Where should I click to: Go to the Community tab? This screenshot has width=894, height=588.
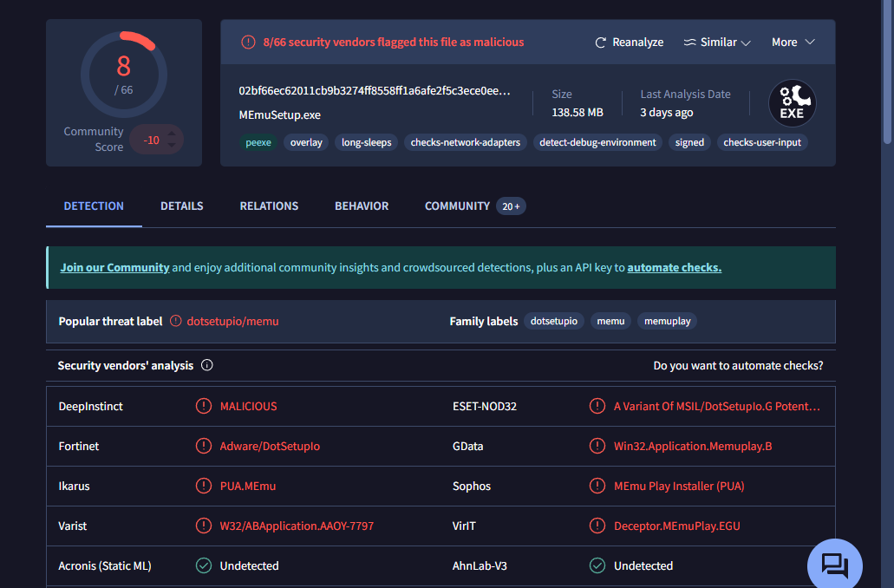457,206
